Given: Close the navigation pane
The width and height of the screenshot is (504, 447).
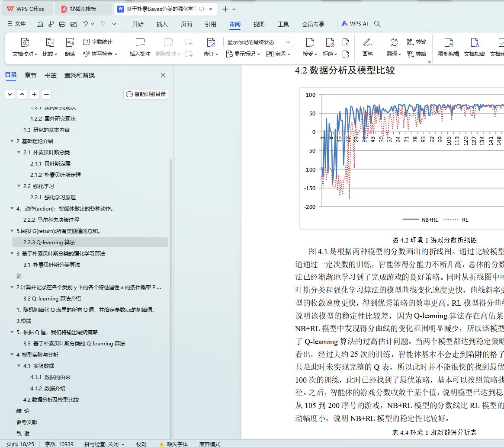Looking at the screenshot, I should (163, 75).
